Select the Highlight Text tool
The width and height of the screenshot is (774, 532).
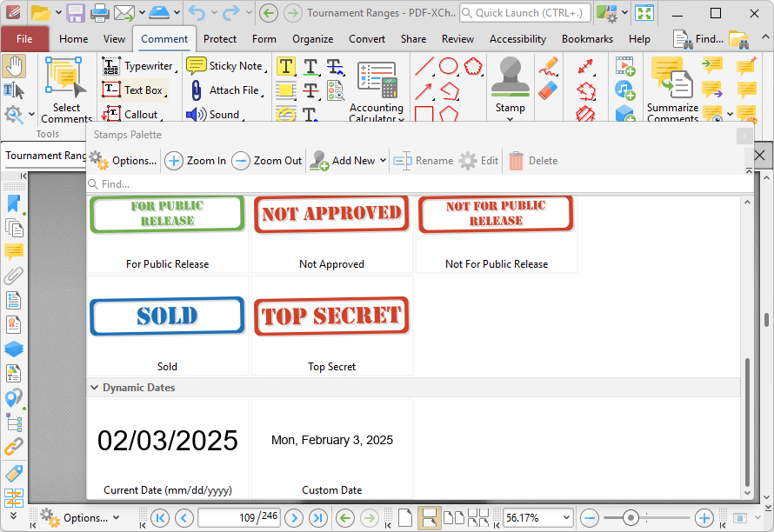point(286,66)
